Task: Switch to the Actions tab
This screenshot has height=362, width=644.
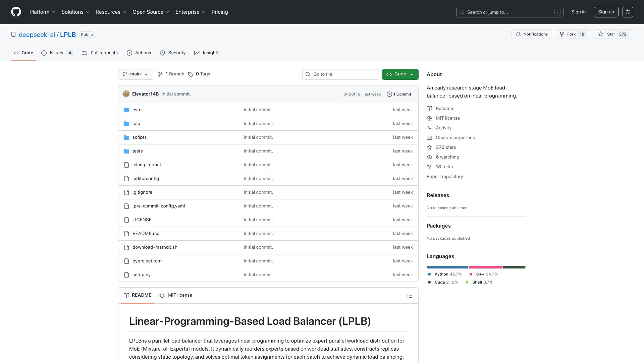Action: click(x=139, y=53)
